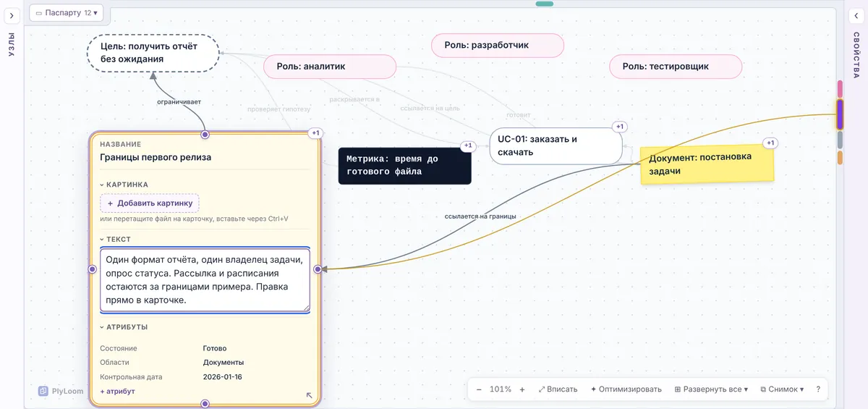868x409 pixels.
Task: Click the card's top connection handle
Action: click(x=205, y=135)
